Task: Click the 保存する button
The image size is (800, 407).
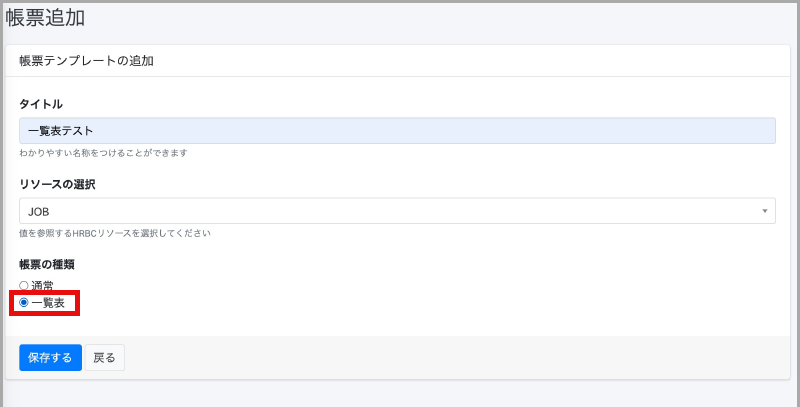Action: click(x=50, y=357)
